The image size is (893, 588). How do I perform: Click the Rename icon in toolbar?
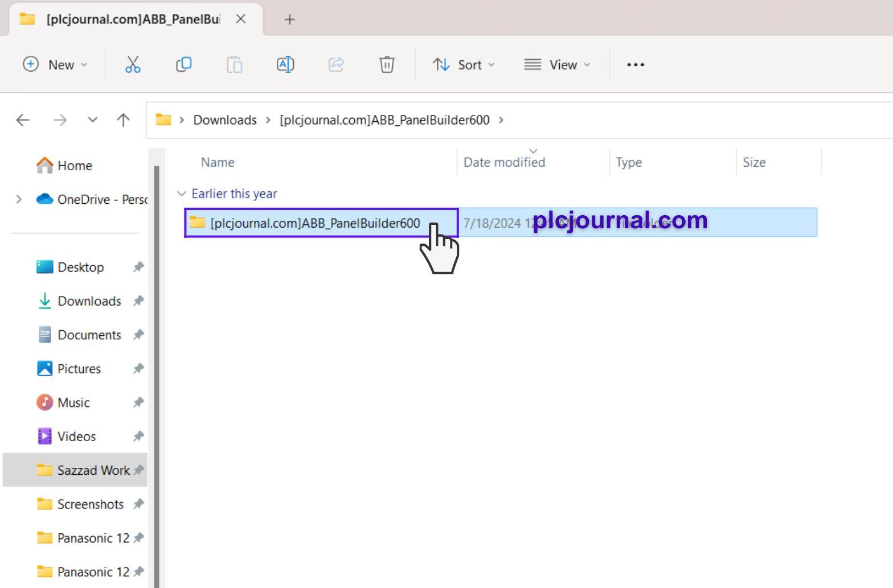click(285, 64)
